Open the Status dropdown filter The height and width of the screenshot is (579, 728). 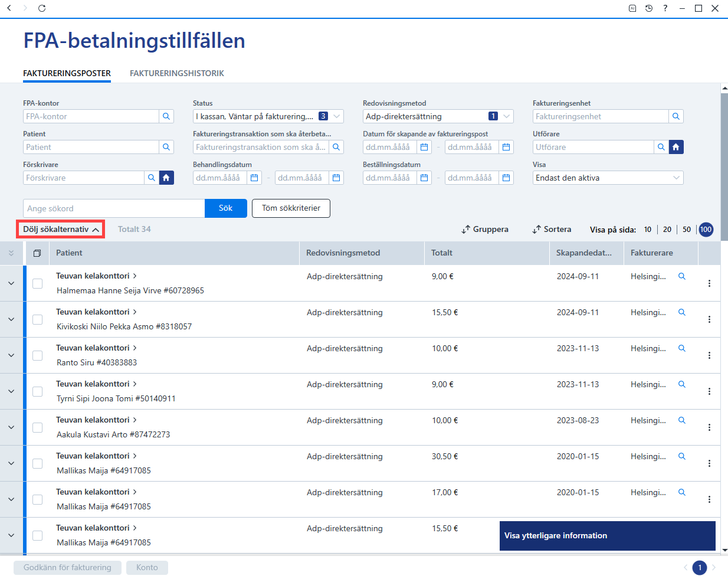(x=268, y=116)
